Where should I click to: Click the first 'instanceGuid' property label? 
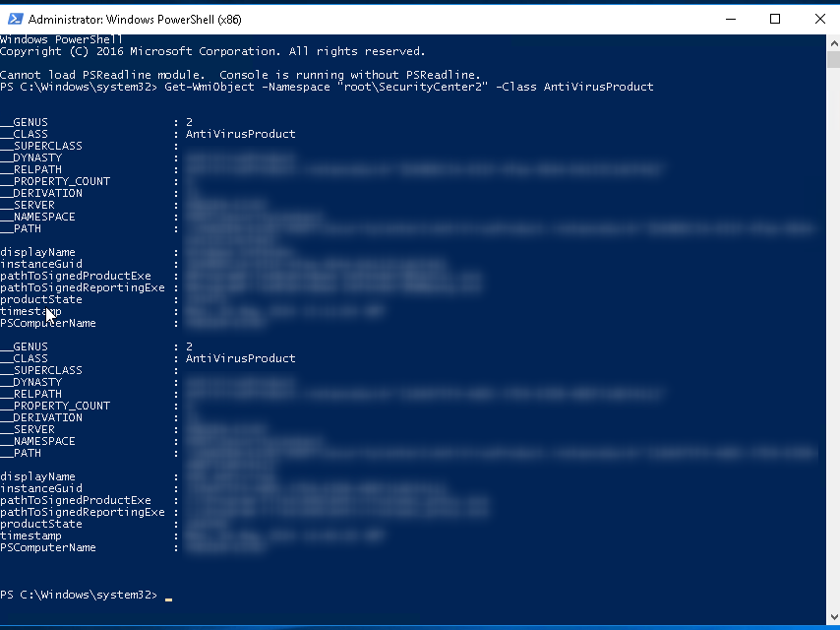coord(41,264)
